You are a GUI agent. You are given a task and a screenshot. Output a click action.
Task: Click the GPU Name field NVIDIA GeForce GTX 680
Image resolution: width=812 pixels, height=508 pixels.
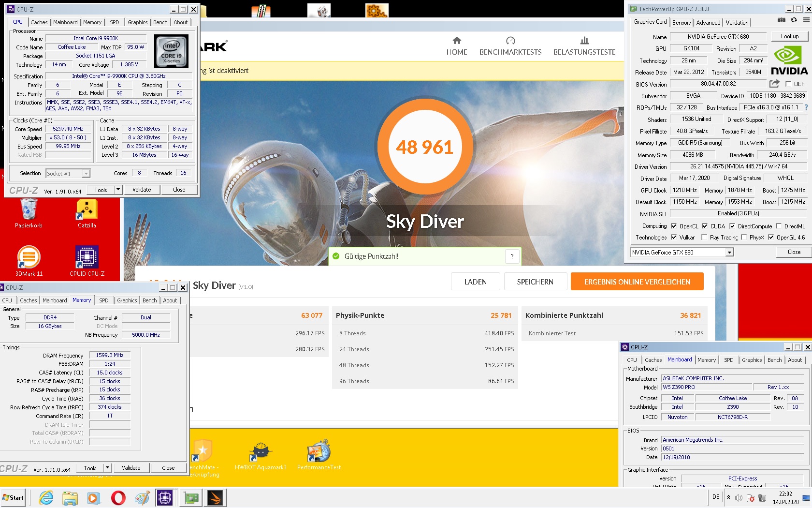tap(718, 37)
